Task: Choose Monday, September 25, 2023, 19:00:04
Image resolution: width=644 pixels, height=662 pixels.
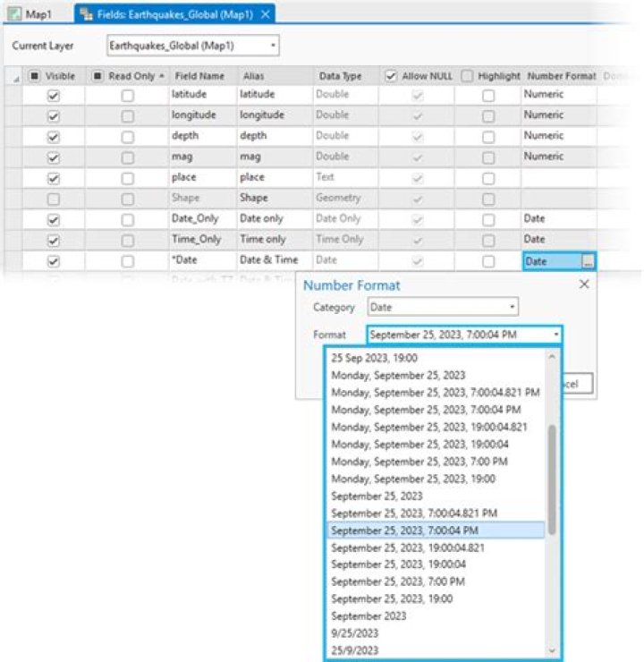Action: 436,444
